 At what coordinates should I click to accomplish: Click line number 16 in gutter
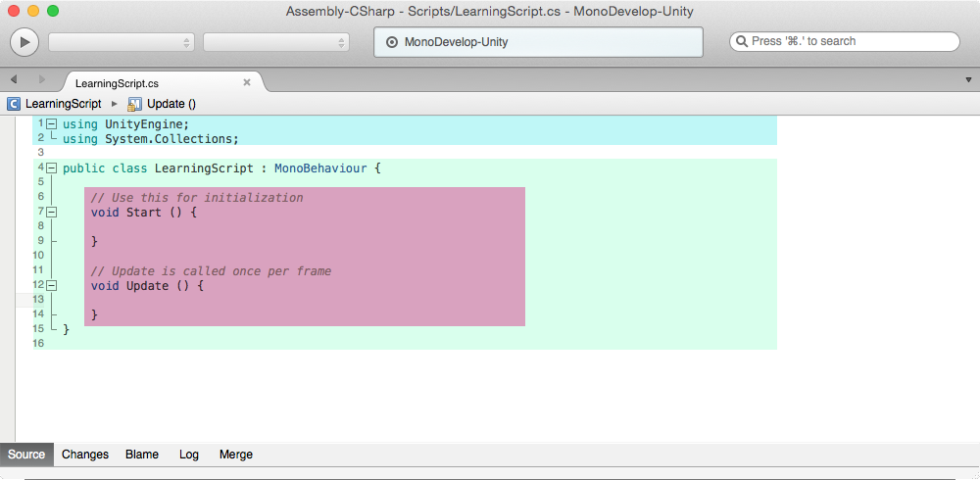pos(39,343)
